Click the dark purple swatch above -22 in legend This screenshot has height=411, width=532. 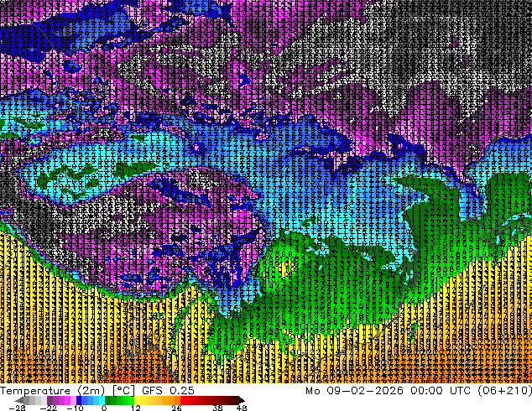point(50,400)
